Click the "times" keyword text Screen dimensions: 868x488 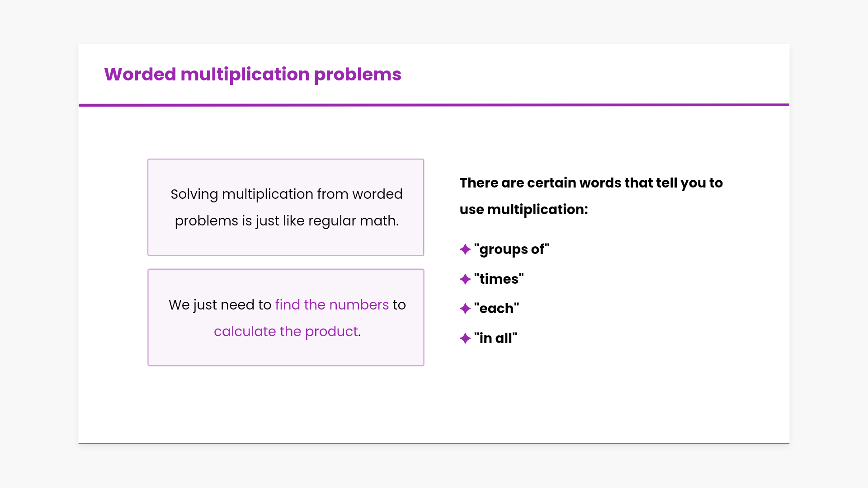[x=499, y=279]
